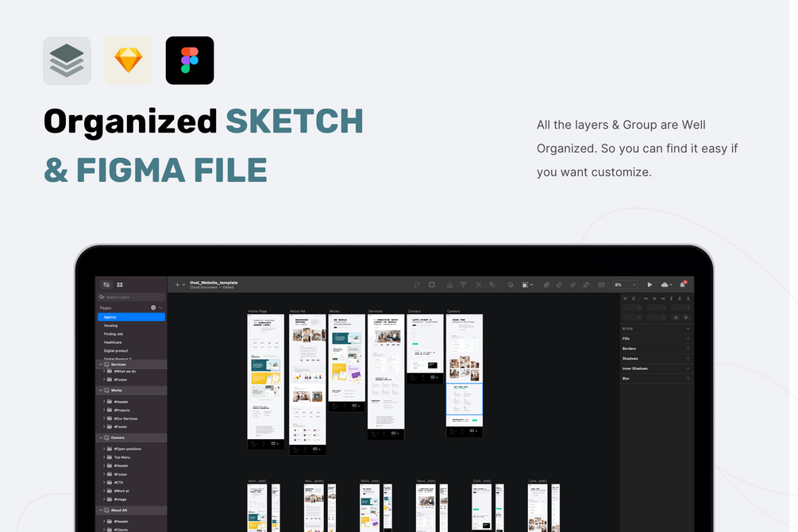Open the 8% zoom level dropdown
Screen dimensions: 798x532
626,284
